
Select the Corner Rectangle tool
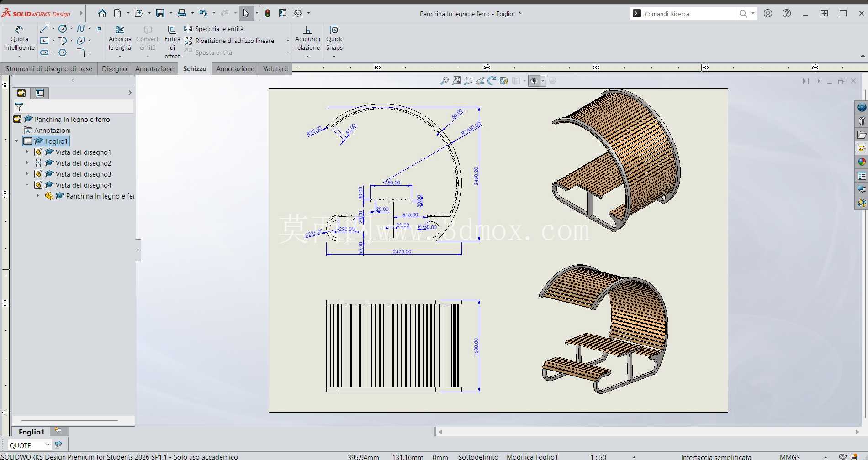[x=44, y=41]
